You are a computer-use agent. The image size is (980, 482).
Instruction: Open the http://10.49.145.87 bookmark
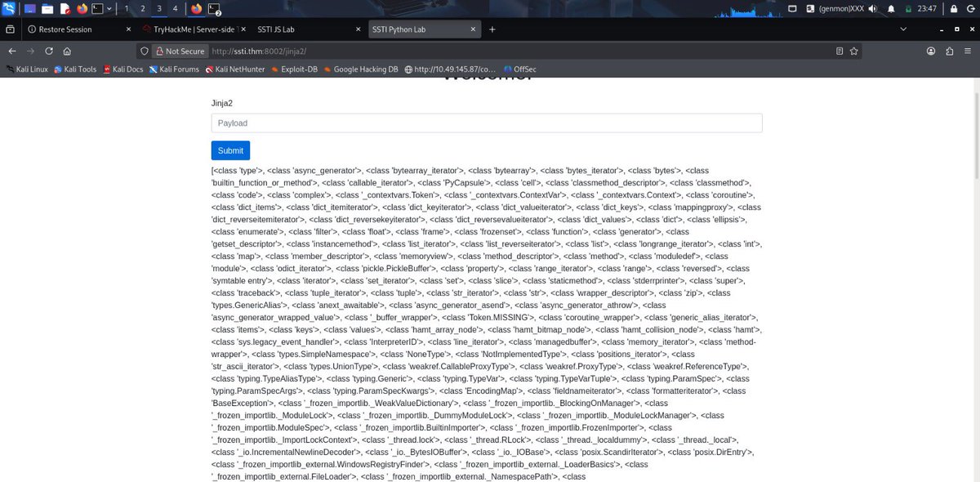pos(450,69)
